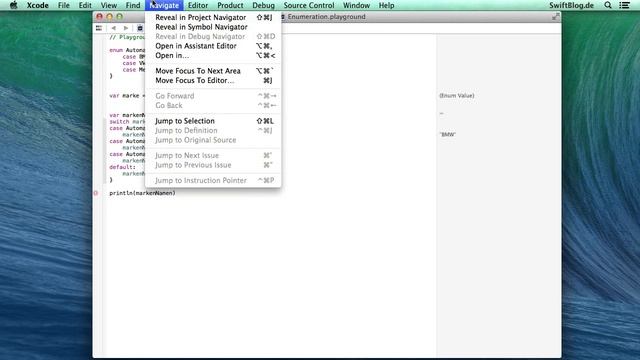Choose Reveal in Project Navigator
Screen dimensions: 640x360
pos(213,18)
